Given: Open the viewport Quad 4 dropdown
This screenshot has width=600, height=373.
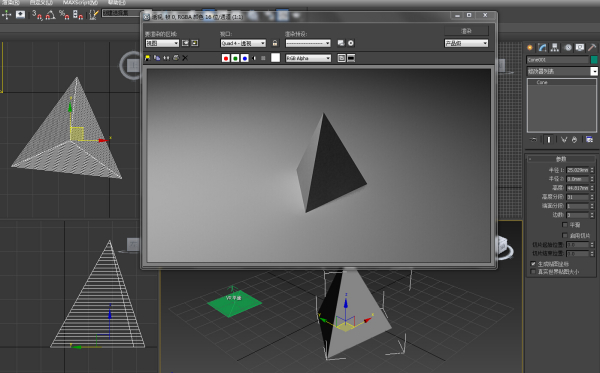Looking at the screenshot, I should point(243,43).
